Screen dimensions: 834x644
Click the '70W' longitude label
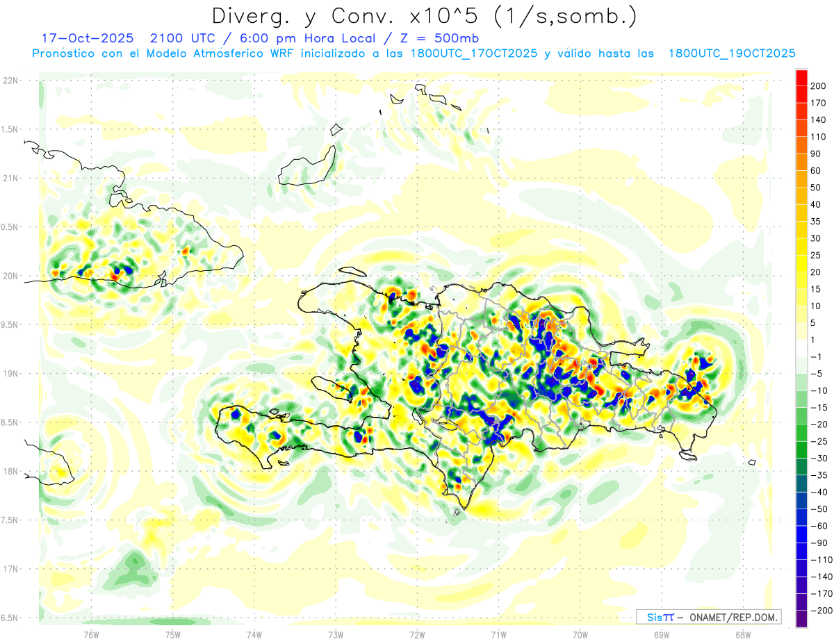point(580,634)
